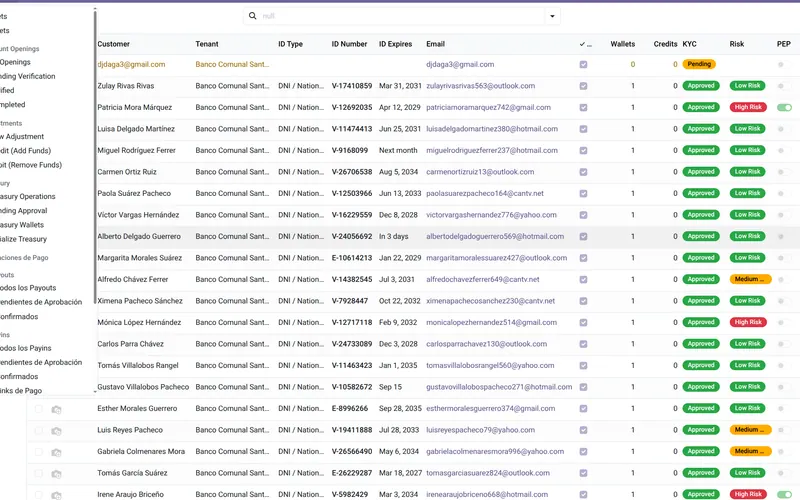Open Debit (Remove Funds) in the sidebar
The height and width of the screenshot is (500, 800).
coord(31,165)
